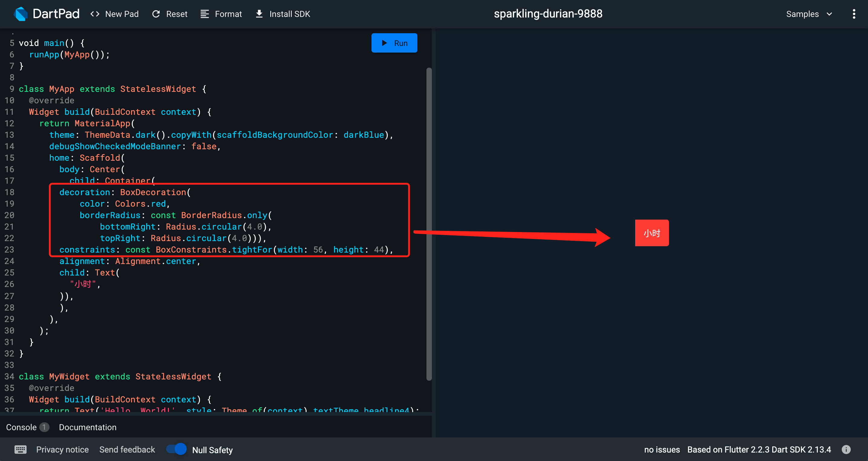This screenshot has height=461, width=868.
Task: Click "scaffoldBackgroundColor" on line 13
Action: (x=275, y=135)
